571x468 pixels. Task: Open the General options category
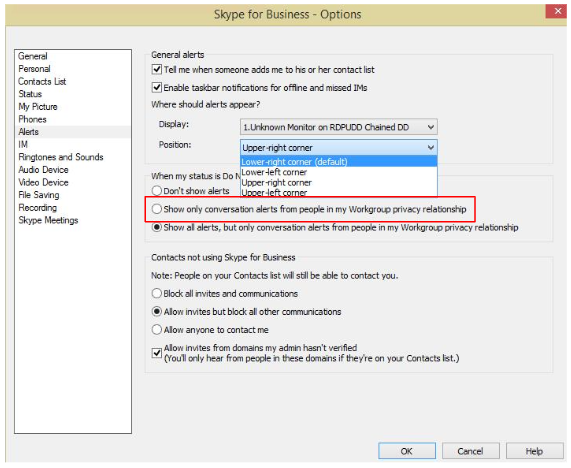[33, 56]
